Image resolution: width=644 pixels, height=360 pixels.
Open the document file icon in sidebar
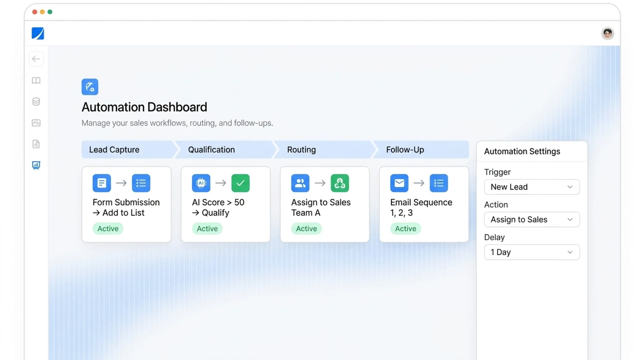[x=36, y=144]
